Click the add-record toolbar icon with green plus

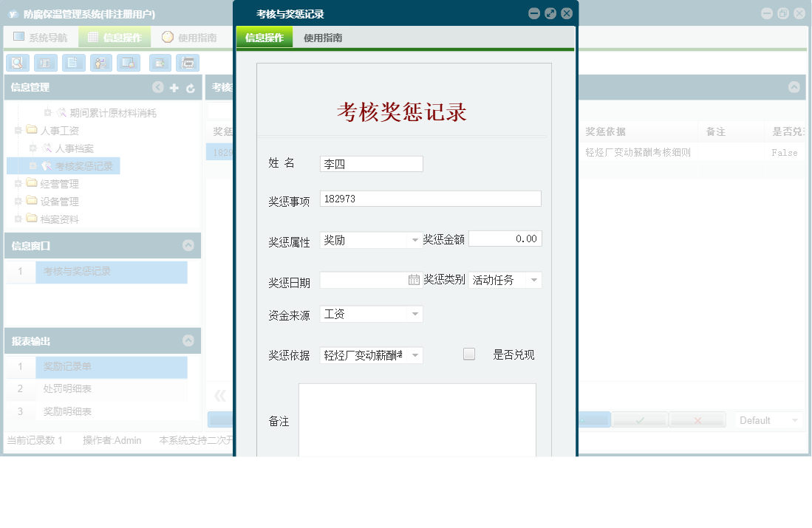(160, 63)
